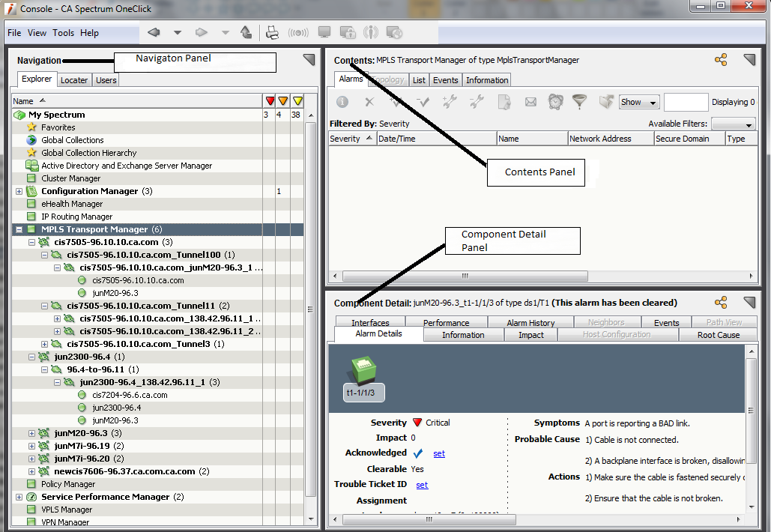Click the share icon in Contents panel header

(x=721, y=60)
